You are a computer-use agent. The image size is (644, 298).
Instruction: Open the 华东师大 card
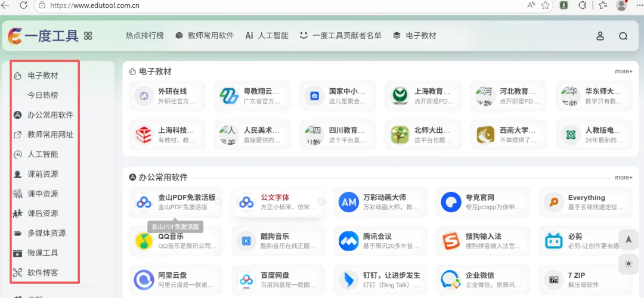[x=594, y=95]
